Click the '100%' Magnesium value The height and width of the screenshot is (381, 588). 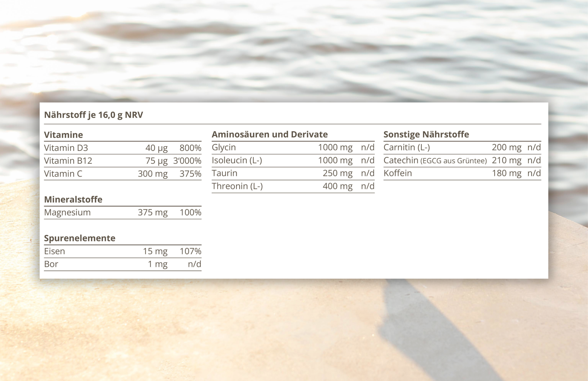click(x=190, y=212)
